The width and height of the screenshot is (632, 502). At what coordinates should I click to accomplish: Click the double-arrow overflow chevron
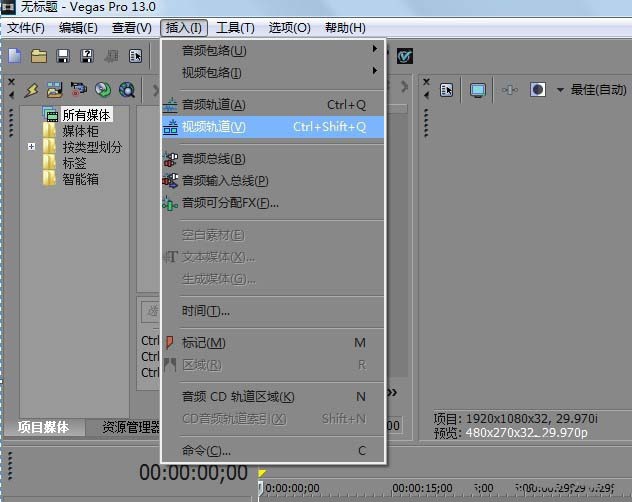click(x=392, y=392)
